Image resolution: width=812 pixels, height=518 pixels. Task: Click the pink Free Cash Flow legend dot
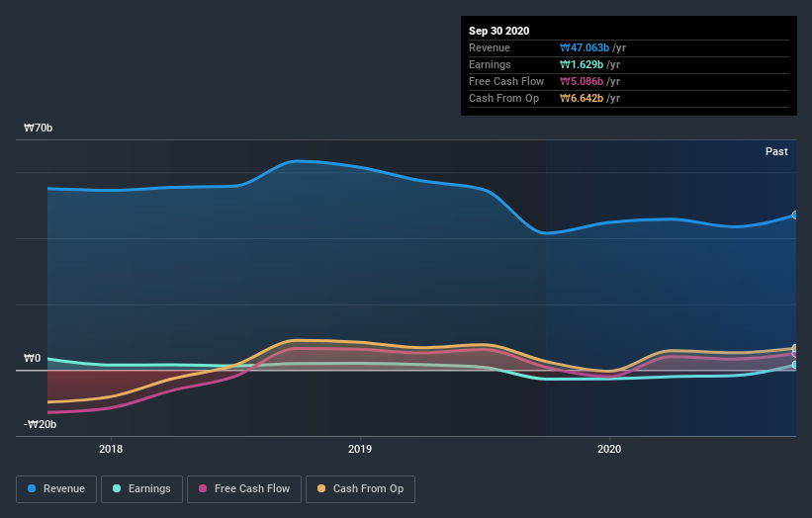click(x=203, y=488)
